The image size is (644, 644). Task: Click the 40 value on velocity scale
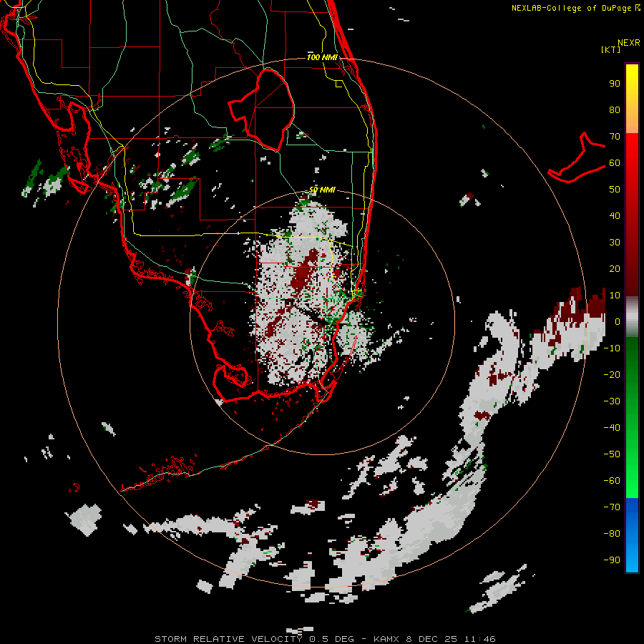pos(615,215)
